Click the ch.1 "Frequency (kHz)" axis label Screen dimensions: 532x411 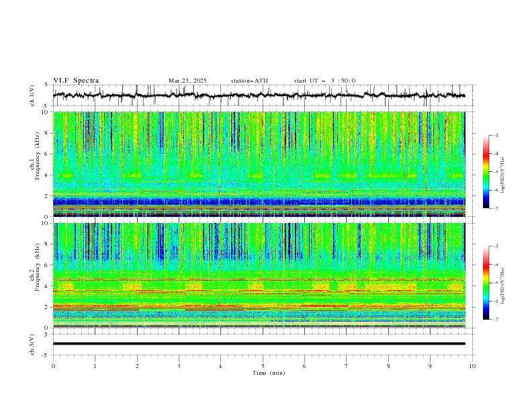[x=37, y=156]
